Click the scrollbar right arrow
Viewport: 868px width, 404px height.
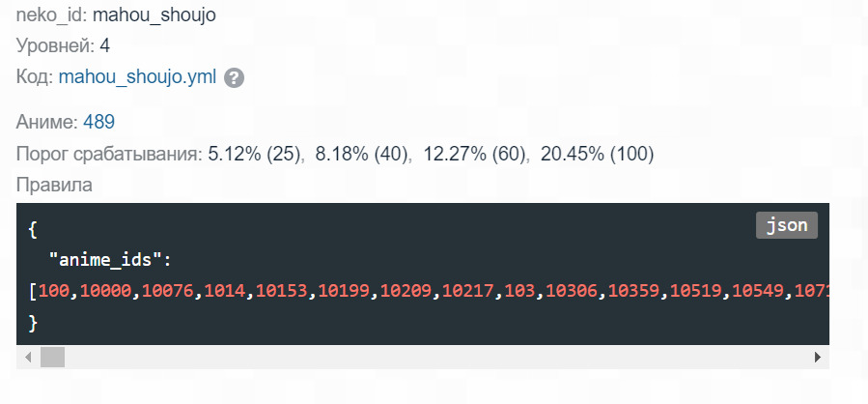pyautogui.click(x=819, y=358)
